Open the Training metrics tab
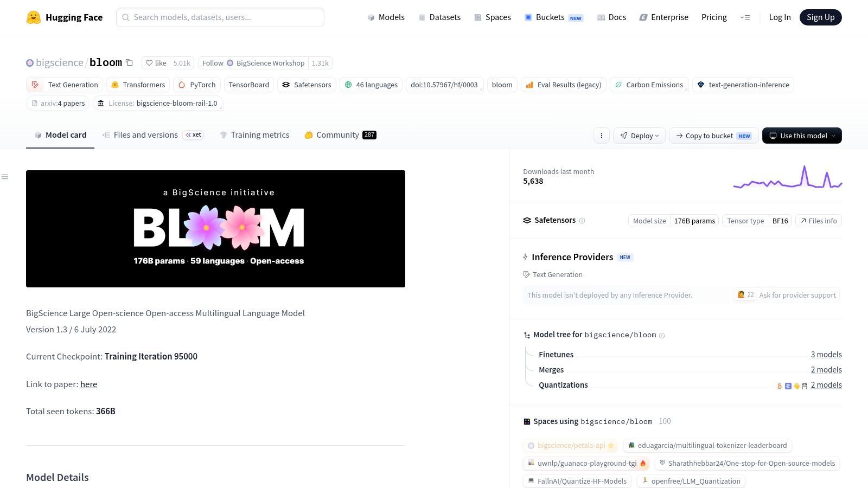Screen dimensions: 868x488 tap(254, 135)
